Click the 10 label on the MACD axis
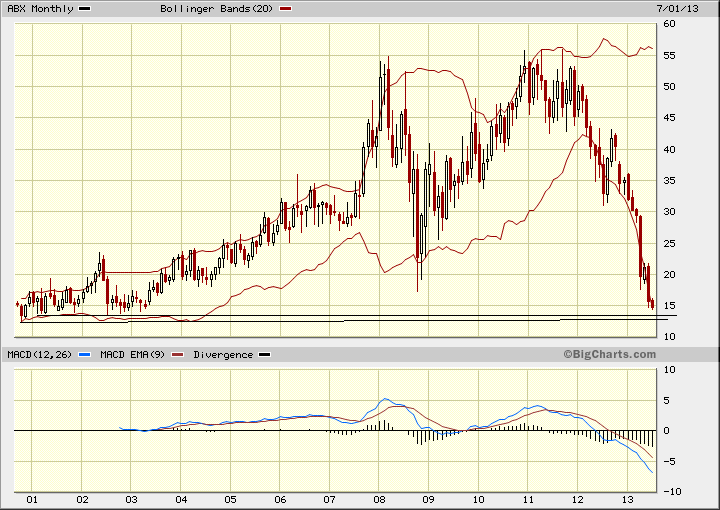Viewport: 720px width, 510px height. point(669,370)
